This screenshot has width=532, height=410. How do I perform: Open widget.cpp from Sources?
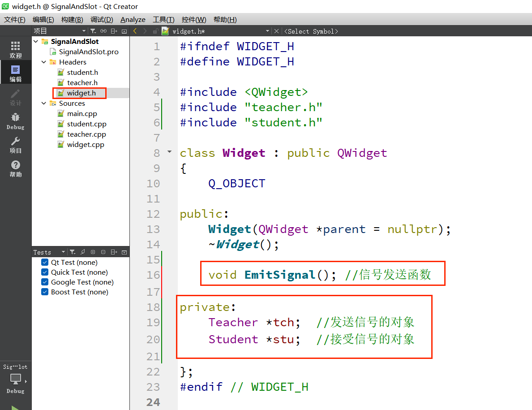86,145
